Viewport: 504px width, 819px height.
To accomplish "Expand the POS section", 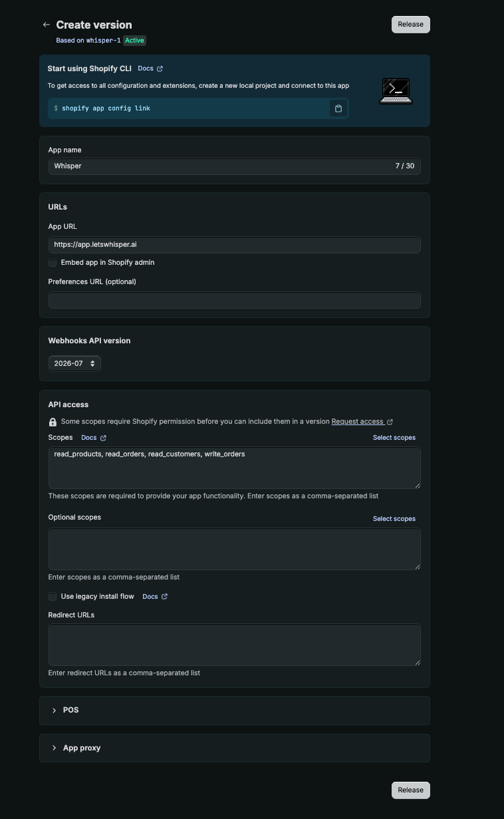I will (235, 711).
